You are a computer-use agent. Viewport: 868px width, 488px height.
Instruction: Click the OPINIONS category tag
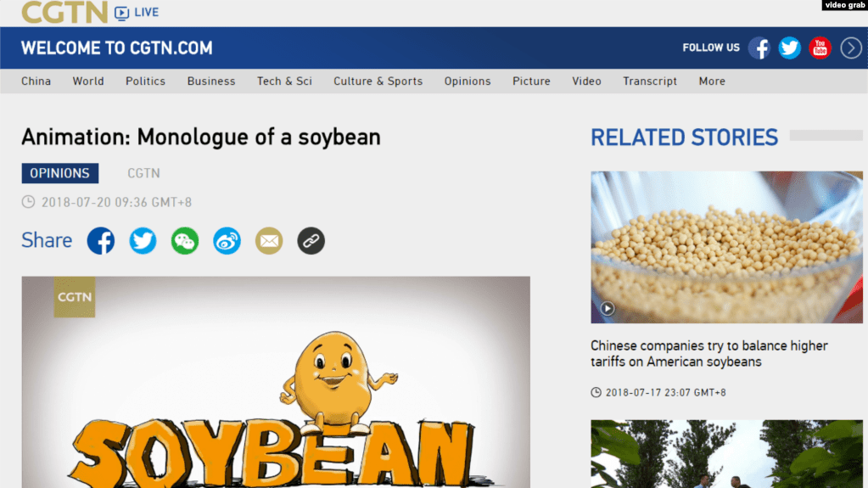coord(59,173)
